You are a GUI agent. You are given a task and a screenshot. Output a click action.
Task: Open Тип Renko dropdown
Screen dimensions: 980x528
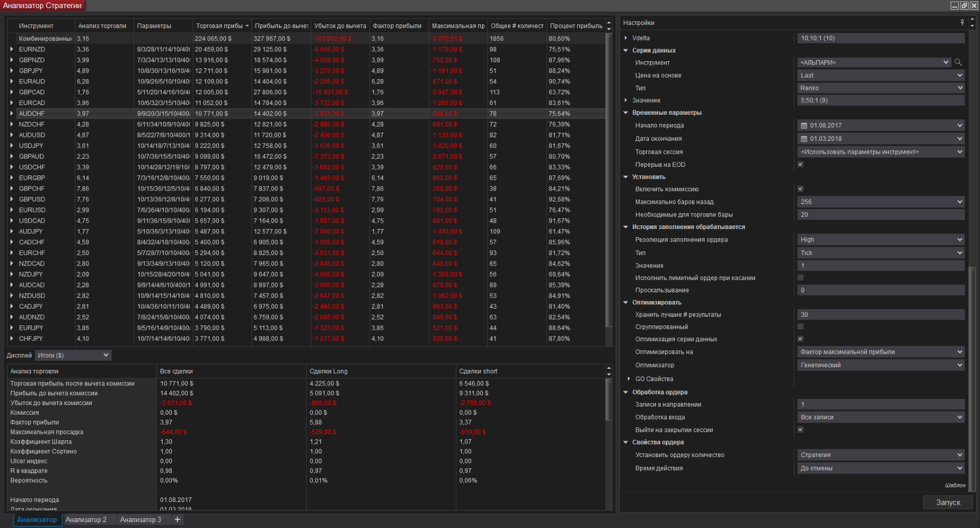881,88
